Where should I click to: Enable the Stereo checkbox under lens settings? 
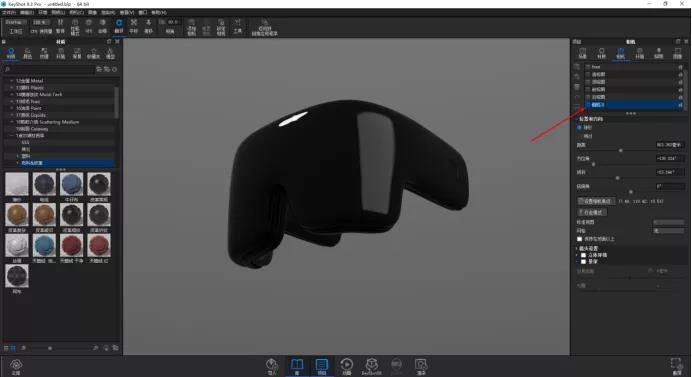pyautogui.click(x=583, y=255)
